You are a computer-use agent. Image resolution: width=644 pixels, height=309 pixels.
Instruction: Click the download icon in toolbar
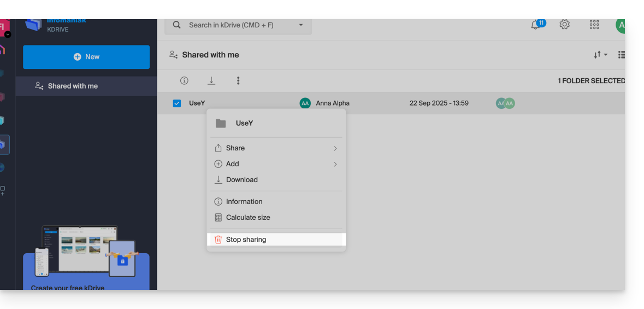click(211, 81)
